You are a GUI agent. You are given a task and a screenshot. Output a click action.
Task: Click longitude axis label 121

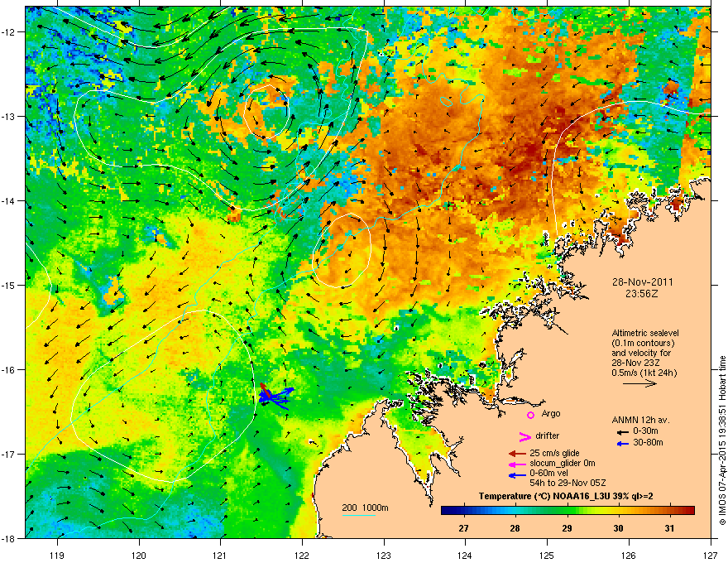click(x=220, y=556)
